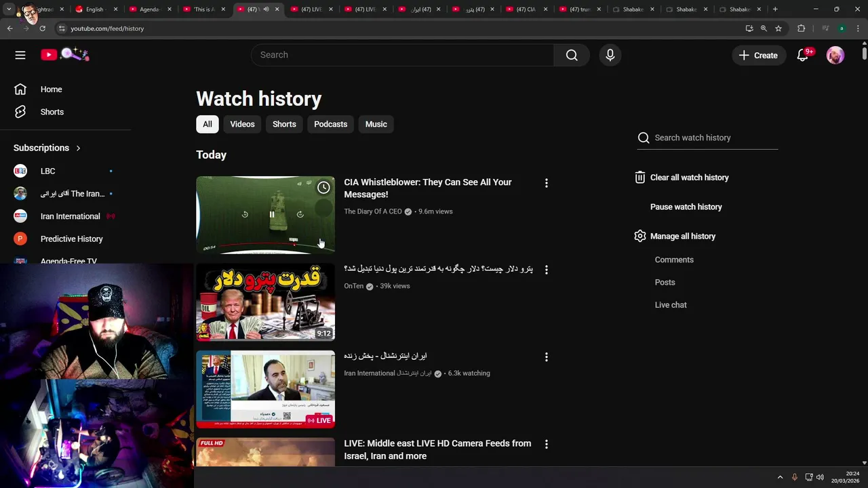Select the Music filter chip

pyautogui.click(x=376, y=124)
